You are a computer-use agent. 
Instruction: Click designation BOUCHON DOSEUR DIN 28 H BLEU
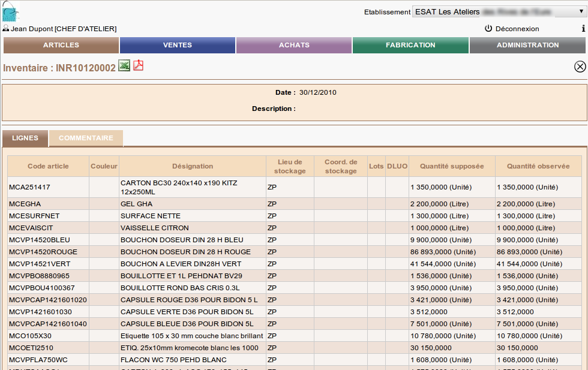click(x=182, y=240)
